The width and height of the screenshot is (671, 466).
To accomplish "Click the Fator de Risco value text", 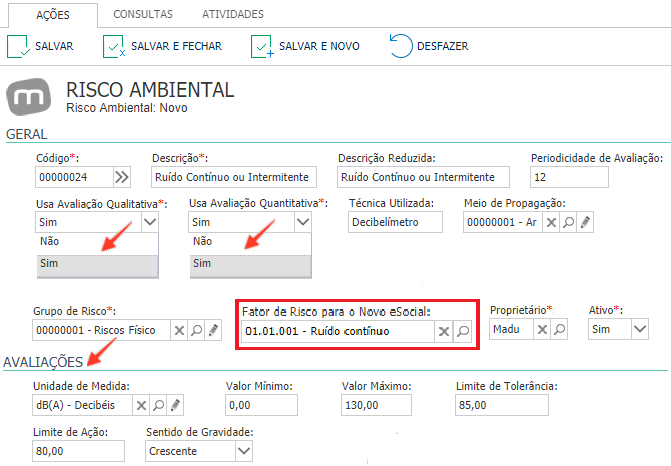I will pyautogui.click(x=317, y=331).
